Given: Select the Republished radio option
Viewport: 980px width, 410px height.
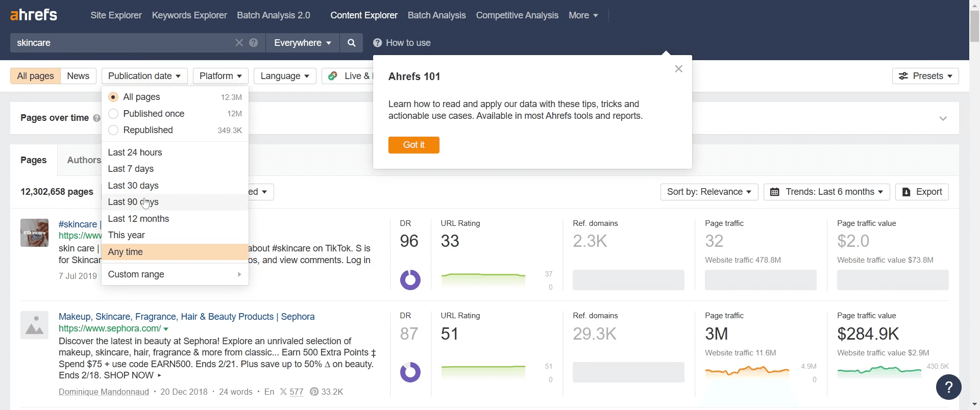Looking at the screenshot, I should click(x=113, y=130).
